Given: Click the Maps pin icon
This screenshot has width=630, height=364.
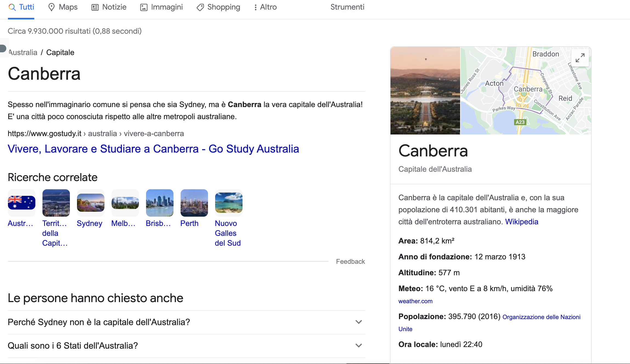Looking at the screenshot, I should (52, 7).
